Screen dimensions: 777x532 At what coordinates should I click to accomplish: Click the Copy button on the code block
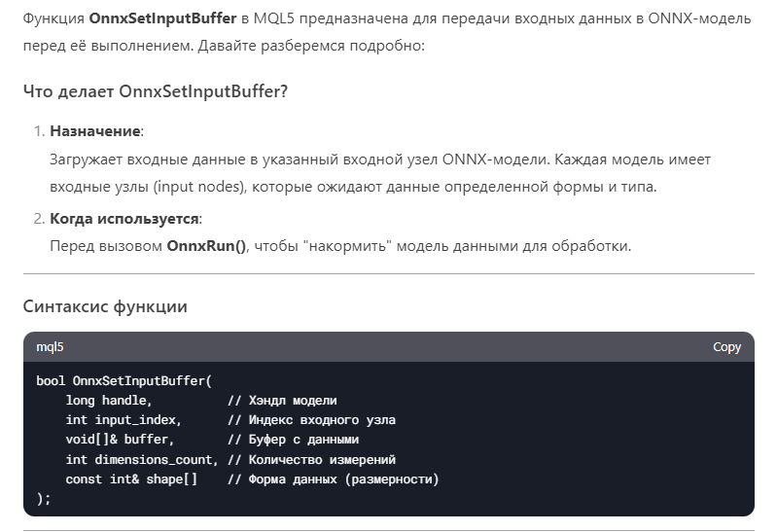click(726, 347)
